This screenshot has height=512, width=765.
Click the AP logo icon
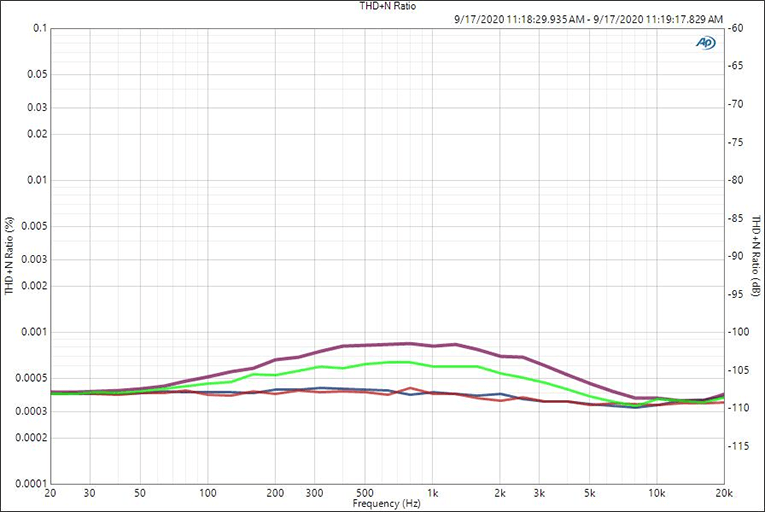(705, 43)
